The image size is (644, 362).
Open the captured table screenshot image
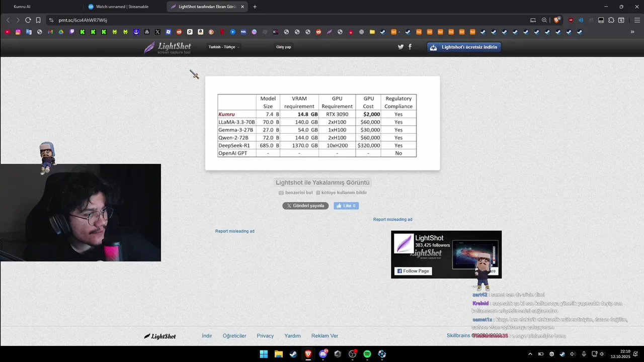coord(323,123)
